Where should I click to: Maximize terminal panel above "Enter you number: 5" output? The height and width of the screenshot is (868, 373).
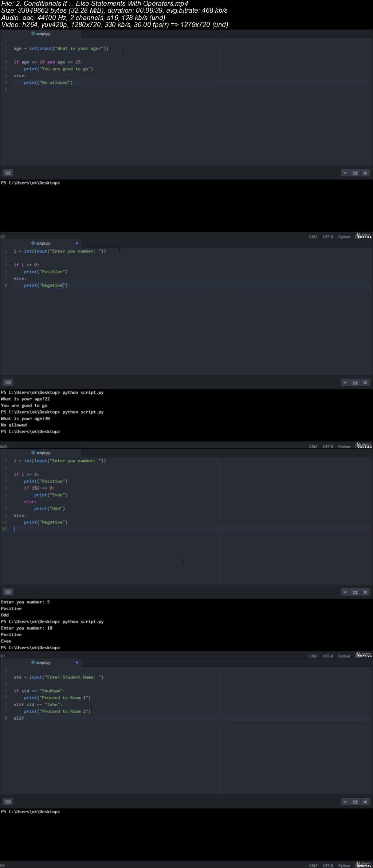pyautogui.click(x=355, y=592)
